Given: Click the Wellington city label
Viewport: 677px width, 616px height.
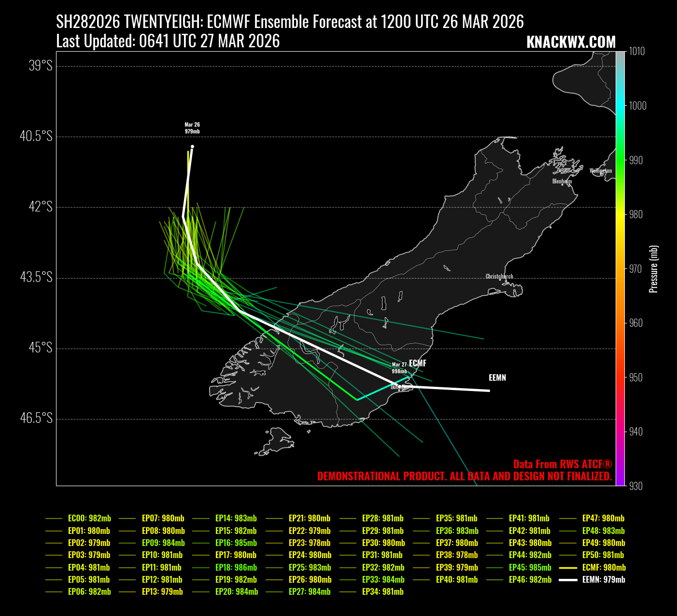Looking at the screenshot, I should [x=600, y=170].
